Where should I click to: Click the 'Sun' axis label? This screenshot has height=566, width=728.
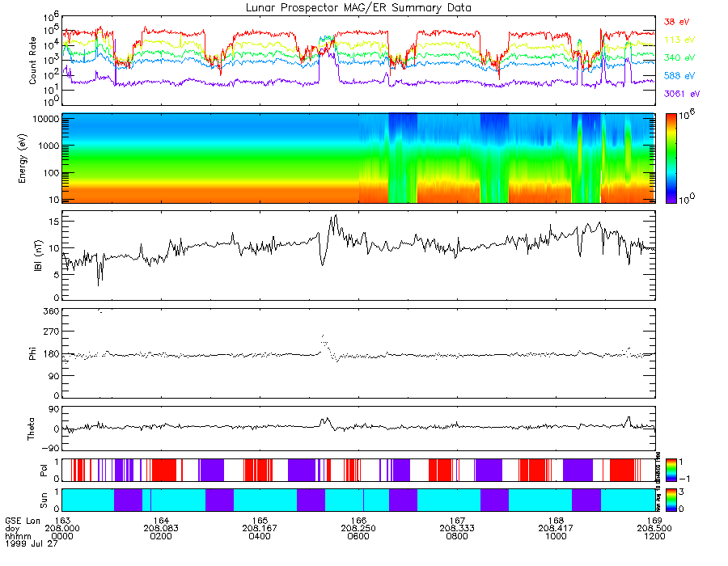43,501
